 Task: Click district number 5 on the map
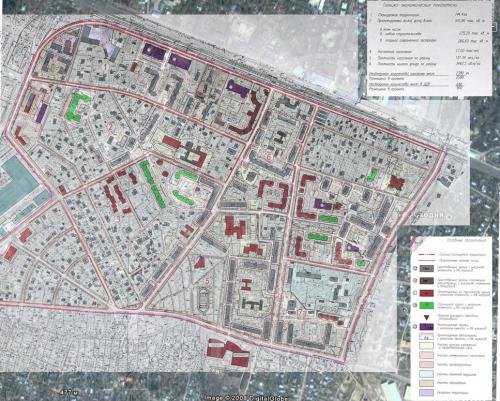(208, 281)
